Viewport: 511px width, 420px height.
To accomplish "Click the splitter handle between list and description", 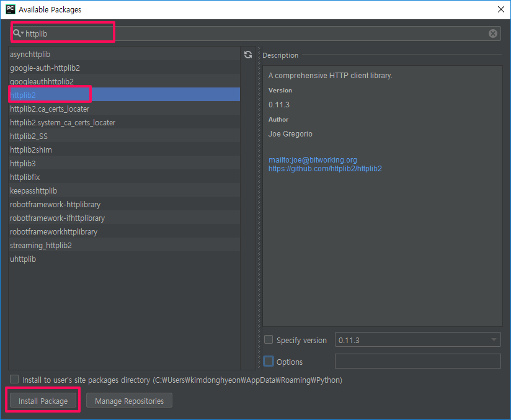I will click(x=259, y=208).
